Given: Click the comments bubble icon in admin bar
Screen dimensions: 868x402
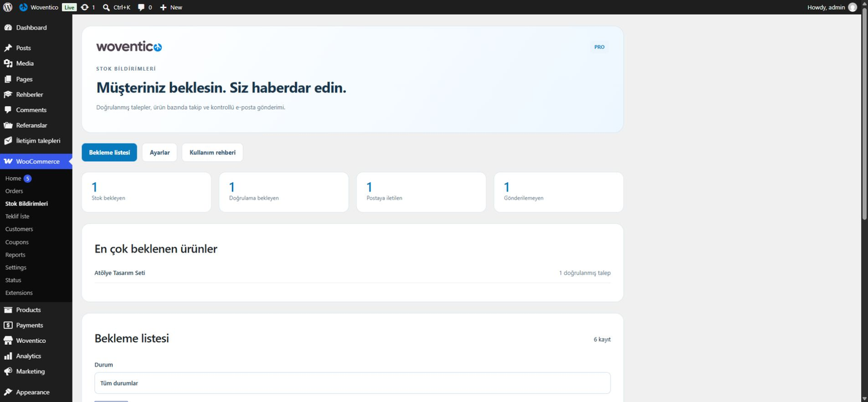Looking at the screenshot, I should tap(141, 7).
